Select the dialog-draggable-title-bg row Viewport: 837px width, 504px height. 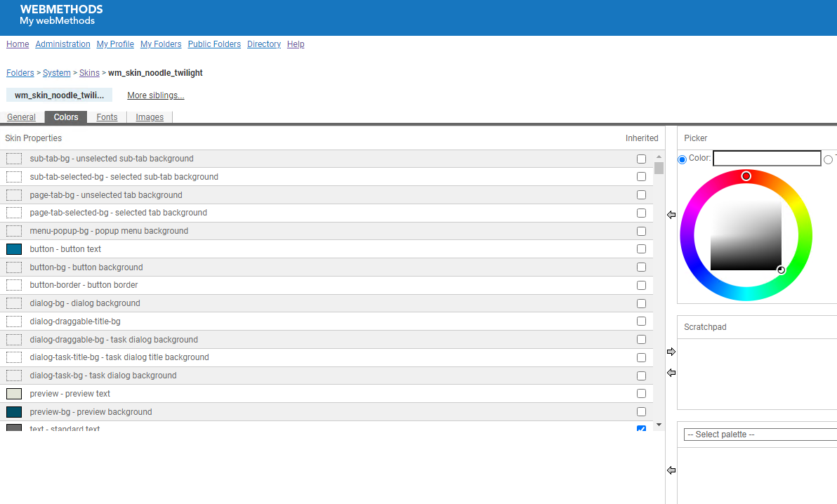click(x=326, y=321)
